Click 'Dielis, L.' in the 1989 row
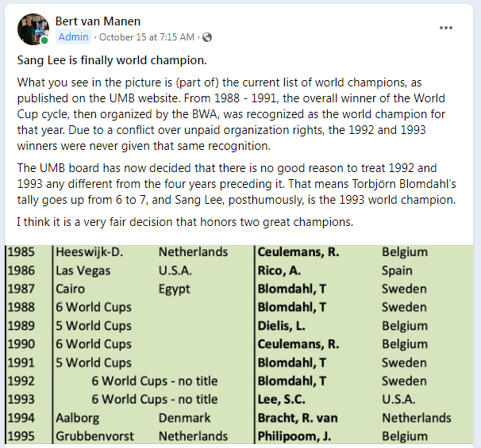Screen dimensions: 481x448 click(283, 326)
